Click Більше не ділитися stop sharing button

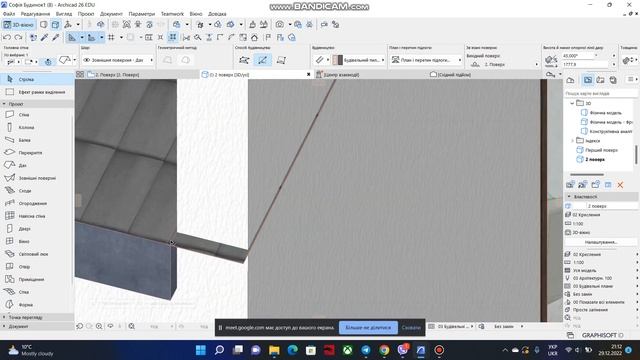[x=368, y=327]
